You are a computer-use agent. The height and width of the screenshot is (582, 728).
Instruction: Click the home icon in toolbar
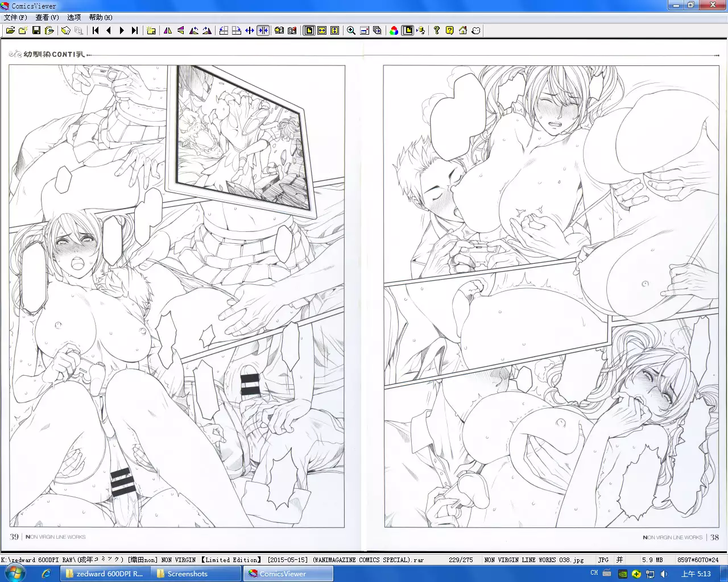463,31
